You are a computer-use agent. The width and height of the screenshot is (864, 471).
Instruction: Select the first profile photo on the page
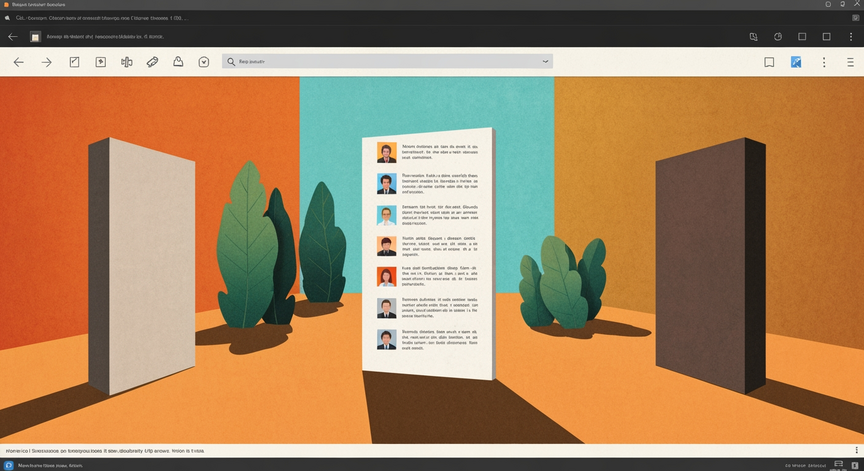pos(386,153)
